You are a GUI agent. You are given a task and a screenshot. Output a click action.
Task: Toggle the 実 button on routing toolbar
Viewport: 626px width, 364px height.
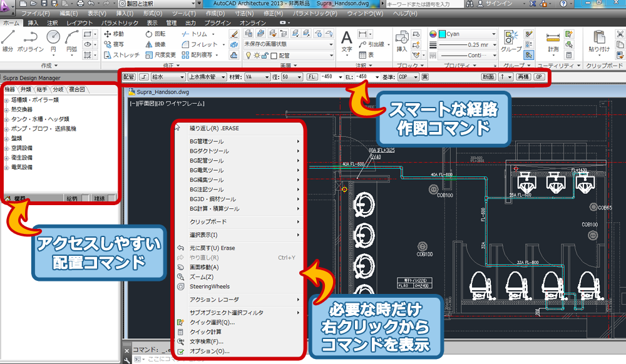pos(425,76)
